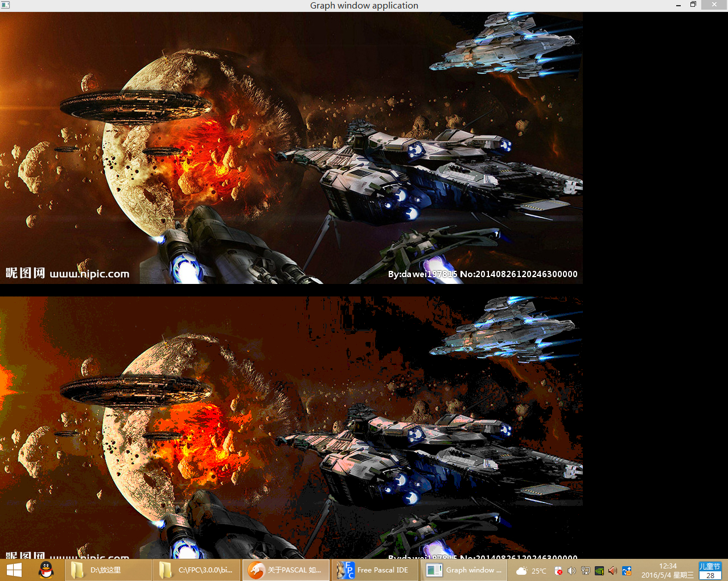Click orange speaker audio tray icon
The image size is (728, 581).
[612, 571]
